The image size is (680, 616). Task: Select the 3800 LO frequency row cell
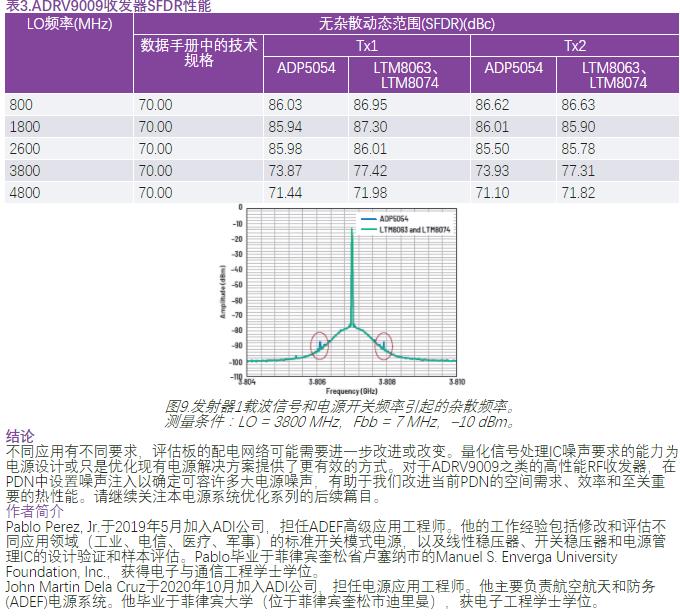pos(24,171)
